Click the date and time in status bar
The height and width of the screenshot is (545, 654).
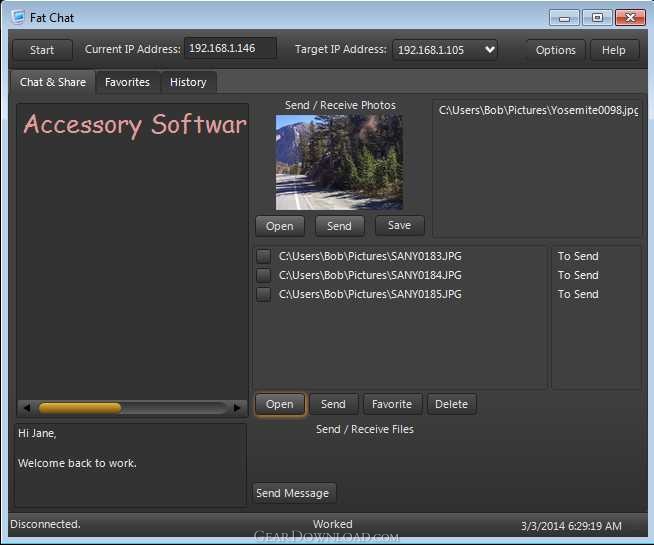tap(571, 526)
